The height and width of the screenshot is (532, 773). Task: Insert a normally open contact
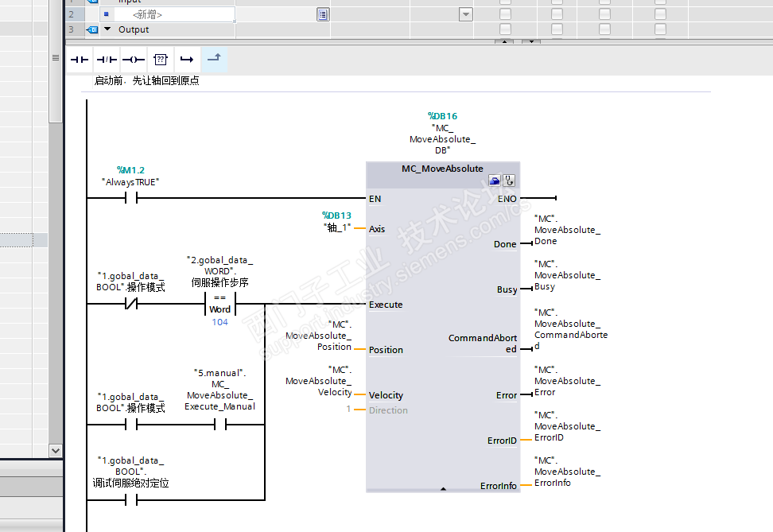click(80, 60)
